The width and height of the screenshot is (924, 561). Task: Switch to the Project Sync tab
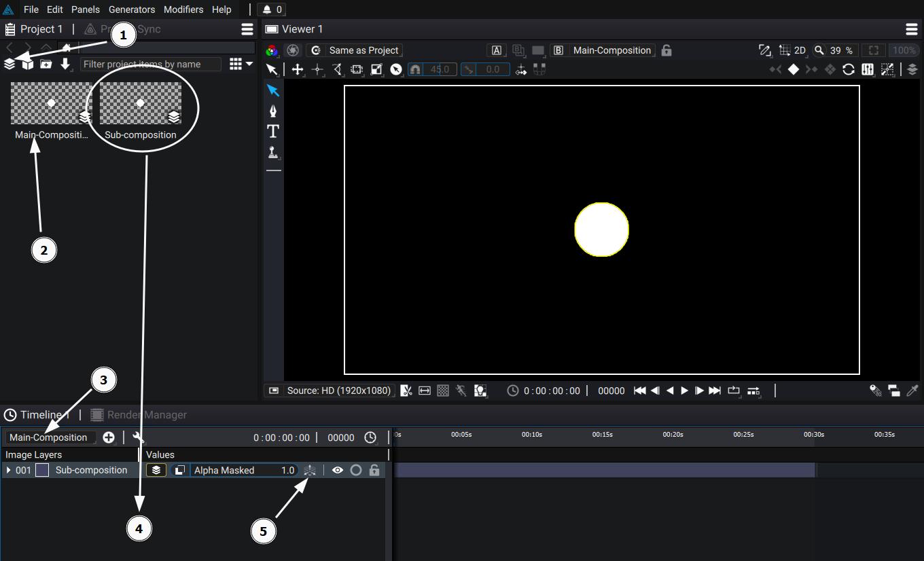tap(122, 29)
